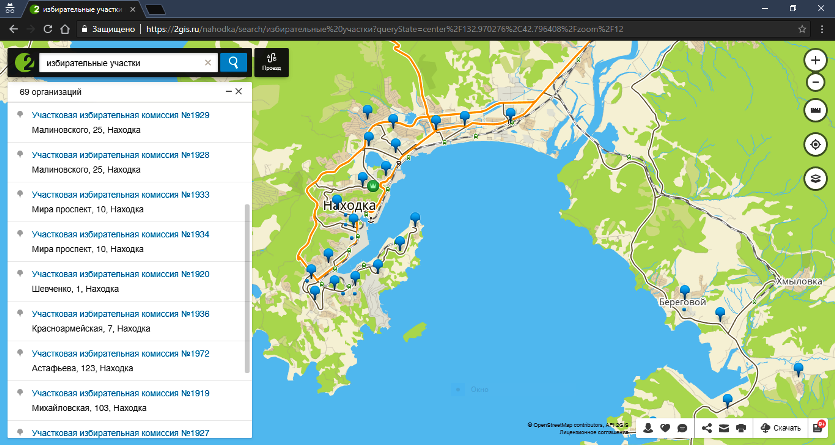Click pin icon beside комиссия №1929 row

20,114
